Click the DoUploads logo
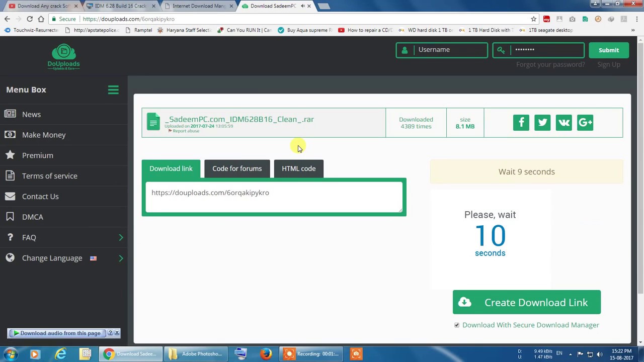This screenshot has height=362, width=644. [x=63, y=57]
